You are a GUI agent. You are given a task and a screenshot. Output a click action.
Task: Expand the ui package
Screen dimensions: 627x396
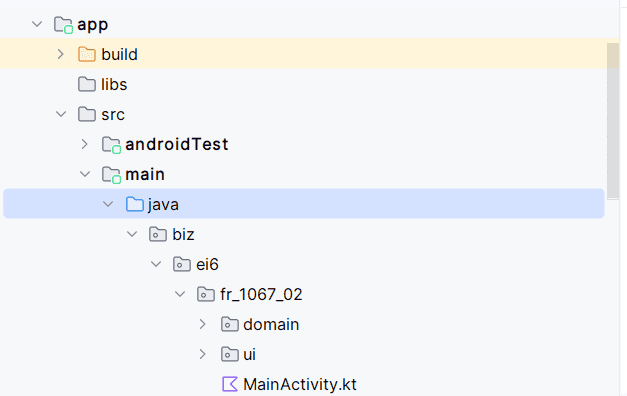tap(203, 354)
